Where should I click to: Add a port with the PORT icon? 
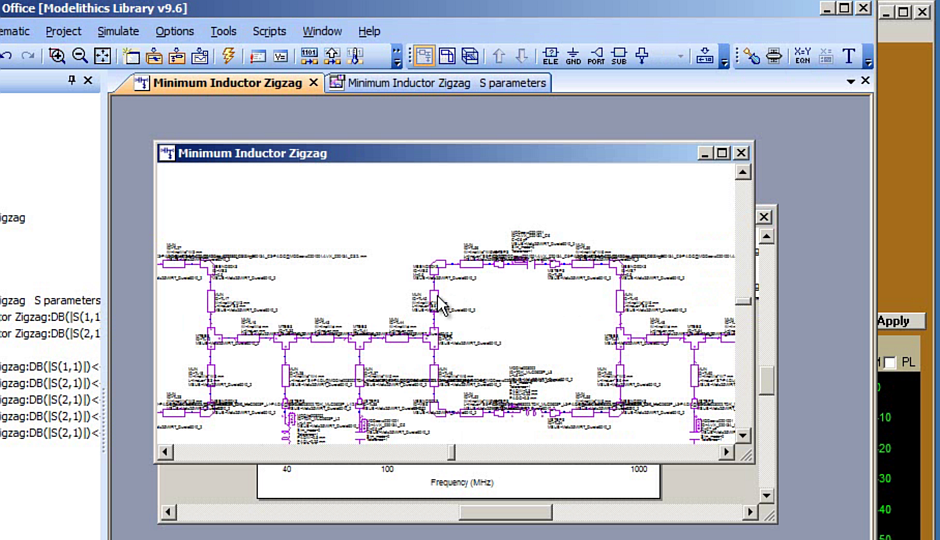(596, 56)
